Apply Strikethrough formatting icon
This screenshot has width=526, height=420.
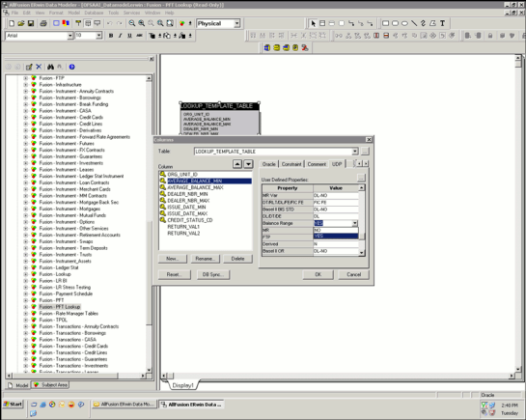point(139,36)
